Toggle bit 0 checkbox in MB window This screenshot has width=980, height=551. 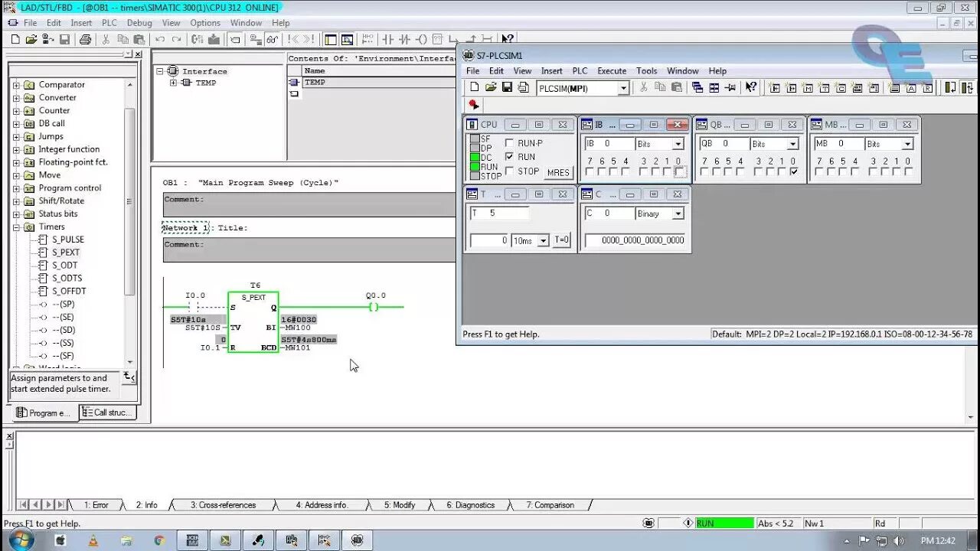click(x=909, y=172)
